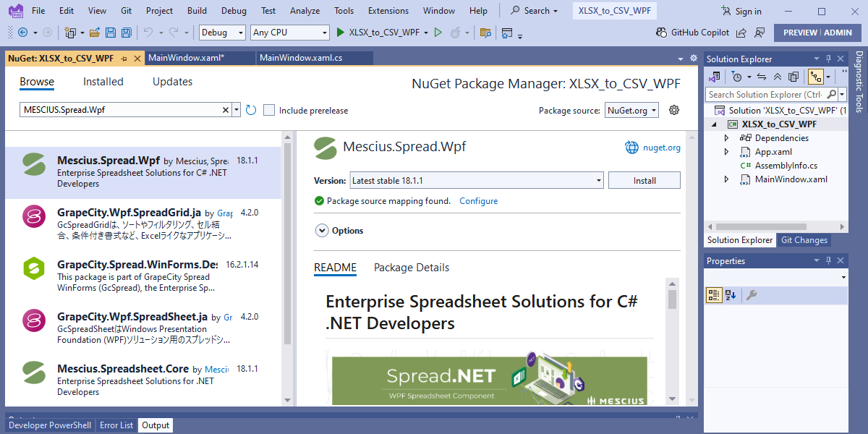Open the Extensions menu
Image resolution: width=868 pixels, height=434 pixels.
388,11
